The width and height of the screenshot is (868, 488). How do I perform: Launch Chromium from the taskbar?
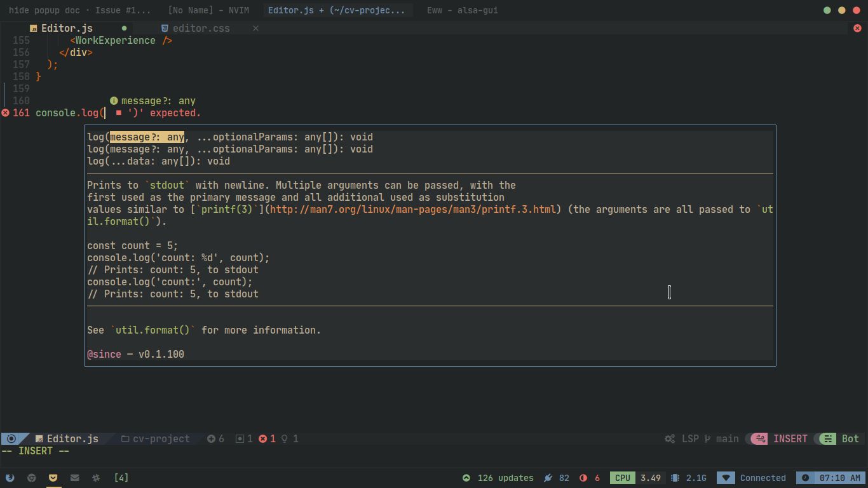[x=32, y=477]
